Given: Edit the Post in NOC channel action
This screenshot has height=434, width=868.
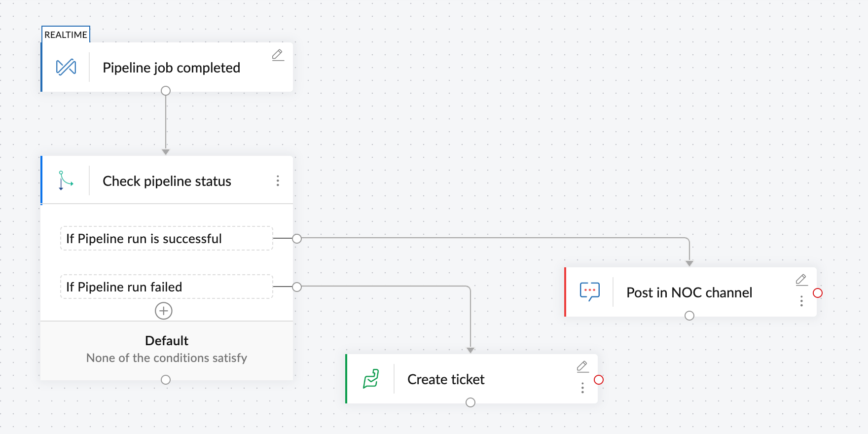Looking at the screenshot, I should [801, 280].
